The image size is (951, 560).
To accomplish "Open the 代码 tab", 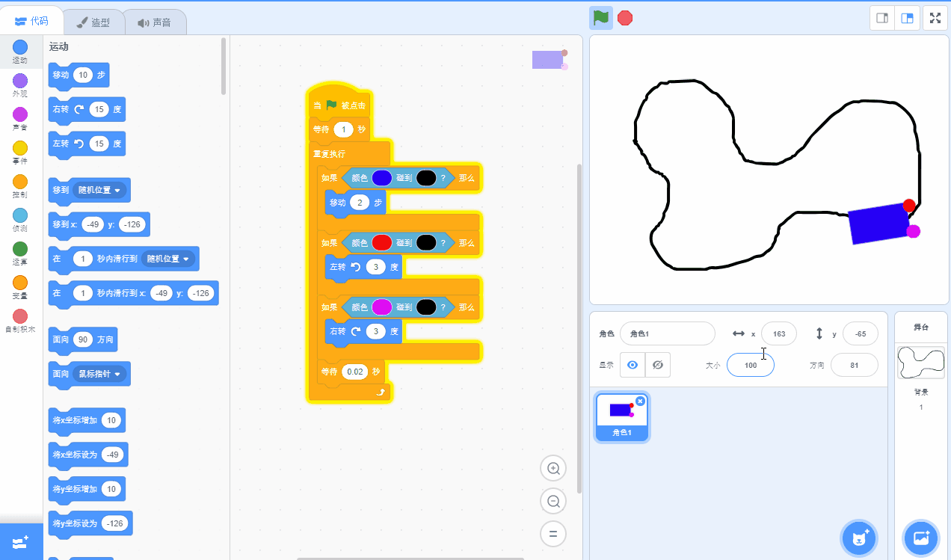I will 31,22.
